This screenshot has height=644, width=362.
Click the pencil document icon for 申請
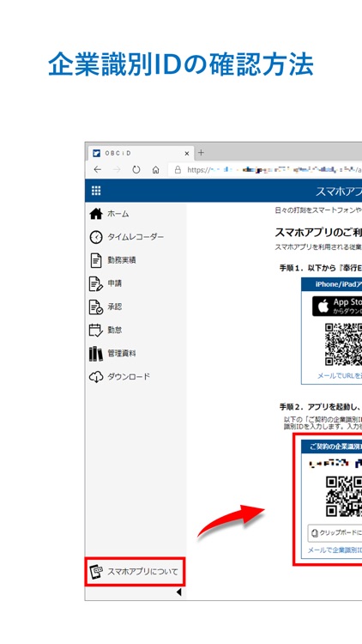[96, 283]
